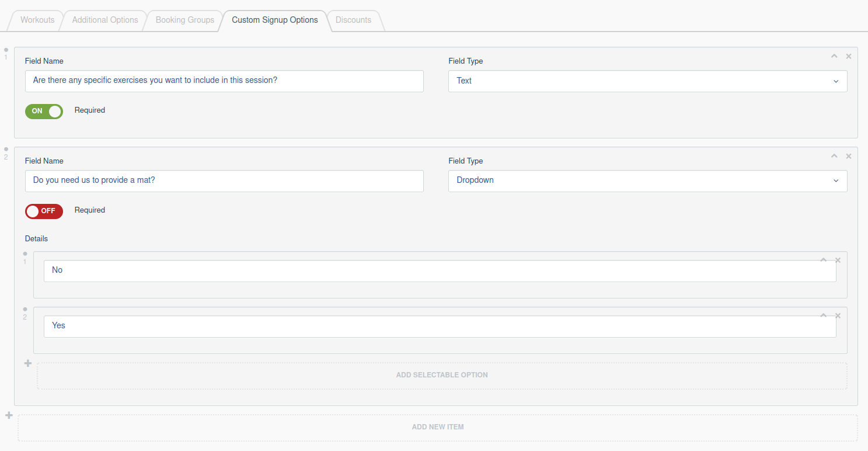868x451 pixels.
Task: Click plus icon beside Add New Item
Action: point(8,416)
